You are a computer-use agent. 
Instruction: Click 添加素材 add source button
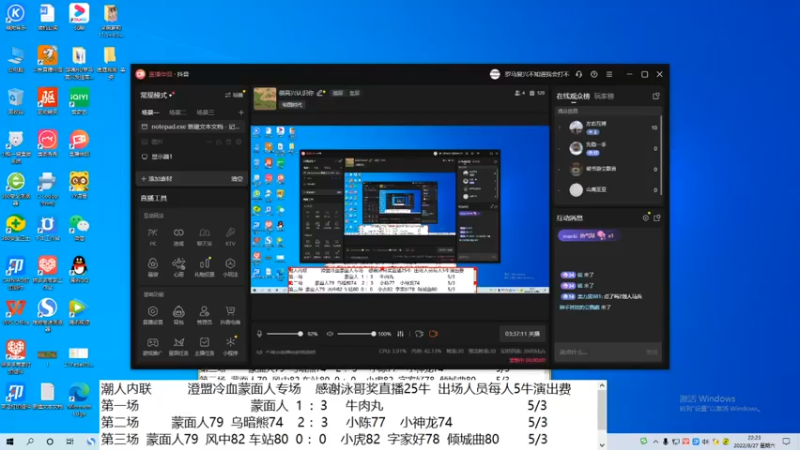coord(157,179)
